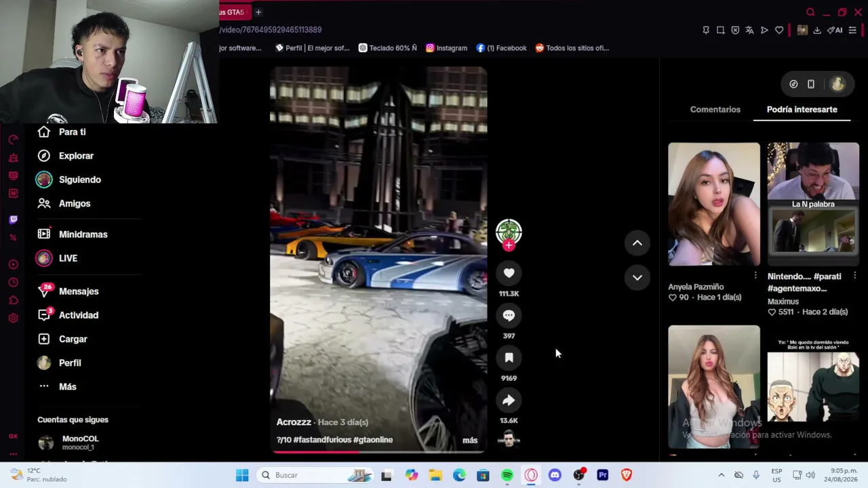Open Brave browser from the taskbar

[x=627, y=475]
